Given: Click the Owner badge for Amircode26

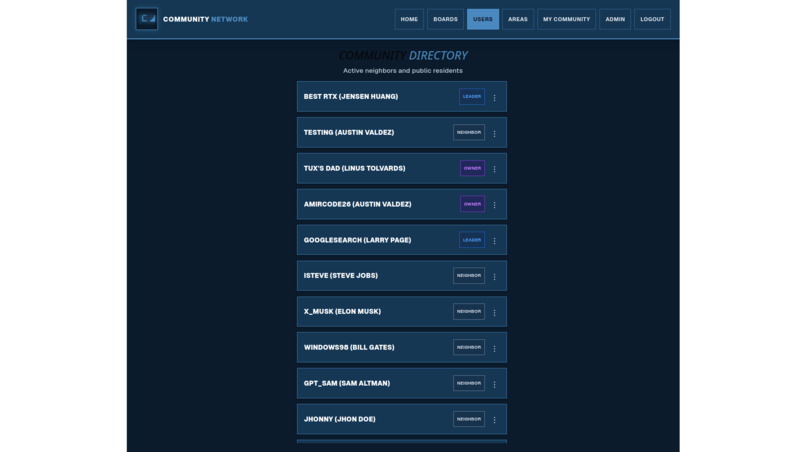Looking at the screenshot, I should [x=472, y=204].
